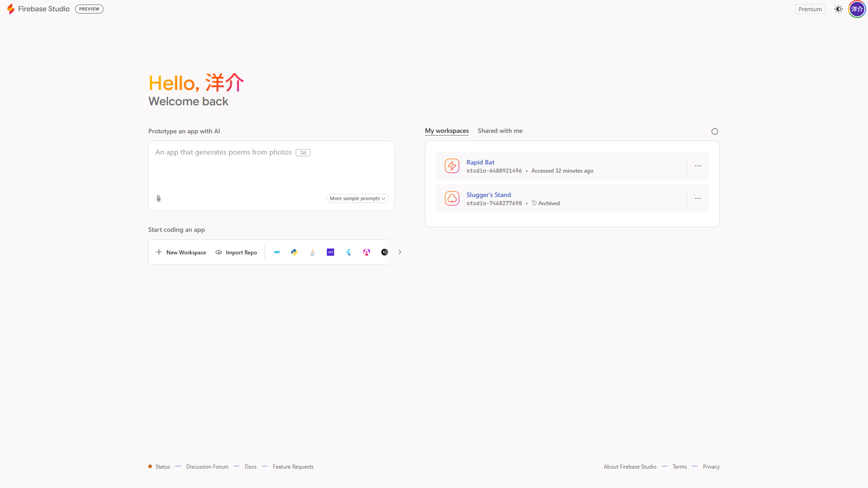This screenshot has width=868, height=488.
Task: Select the Java template icon
Action: 312,252
